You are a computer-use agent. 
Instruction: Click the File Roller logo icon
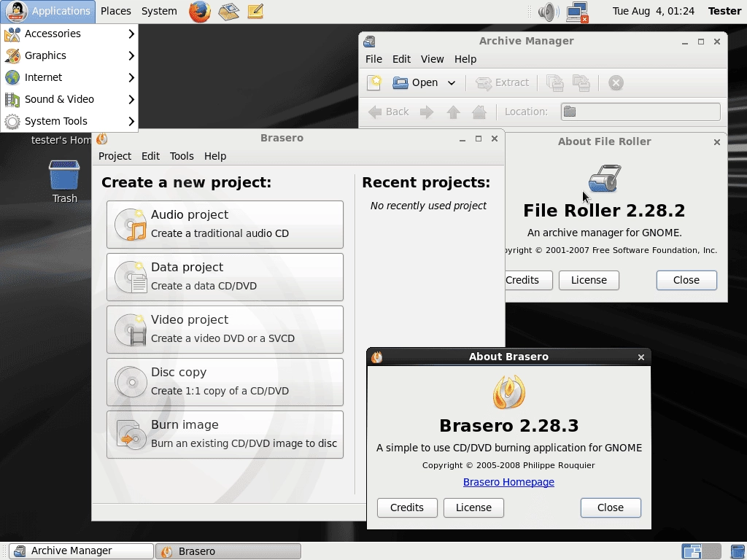coord(605,179)
